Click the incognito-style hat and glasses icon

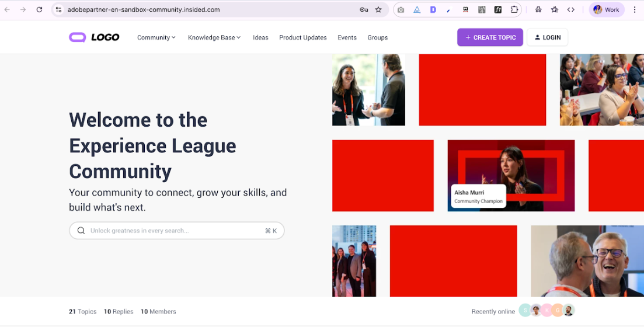[x=538, y=9]
